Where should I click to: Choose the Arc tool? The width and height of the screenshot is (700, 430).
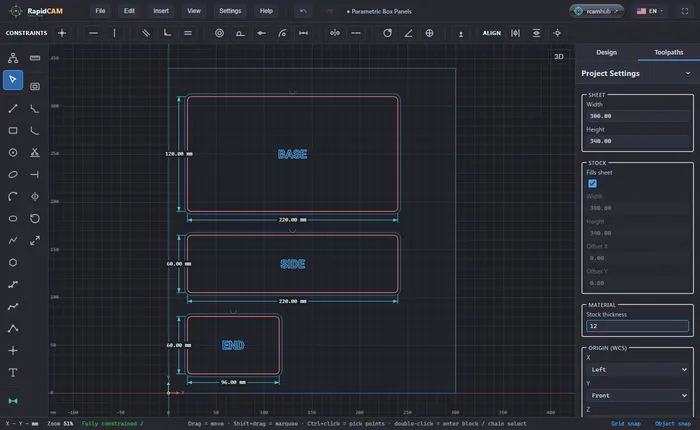[13, 196]
